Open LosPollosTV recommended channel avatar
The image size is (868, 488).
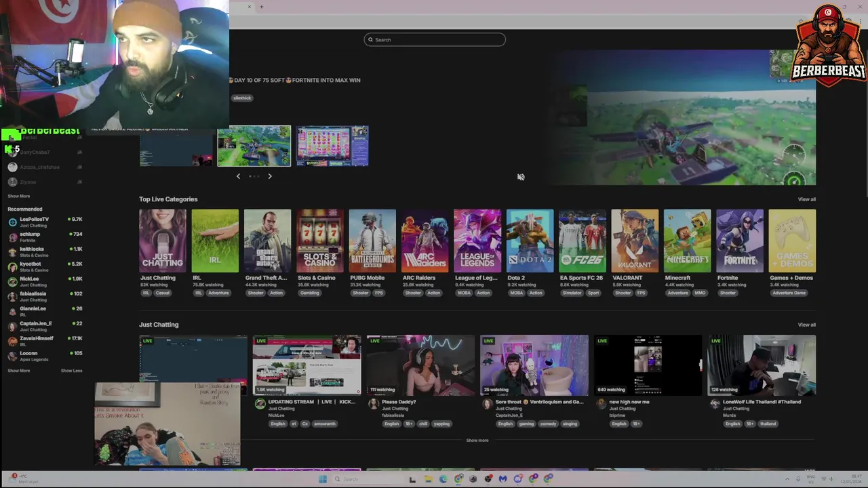(12, 222)
